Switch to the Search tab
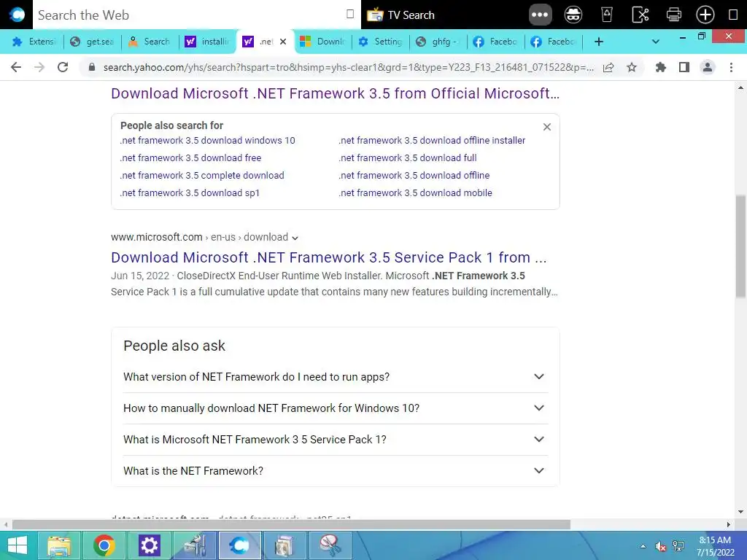This screenshot has width=747, height=560. click(149, 42)
